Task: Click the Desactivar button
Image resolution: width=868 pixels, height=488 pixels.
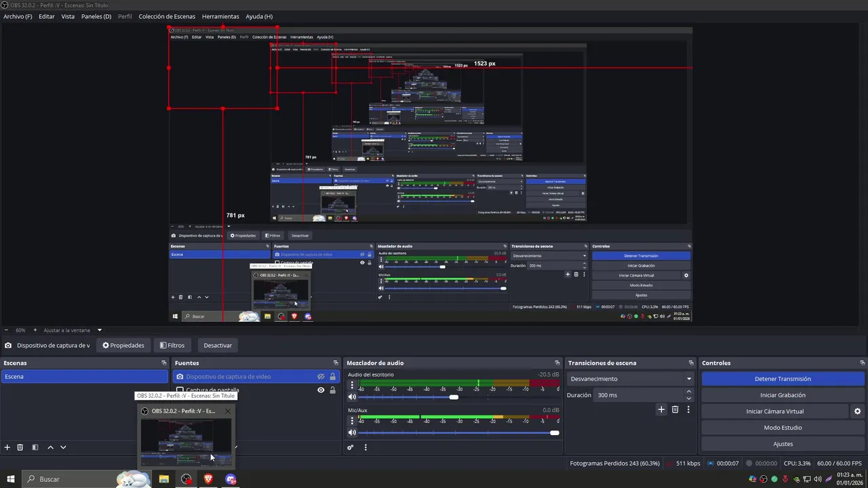Action: tap(218, 346)
